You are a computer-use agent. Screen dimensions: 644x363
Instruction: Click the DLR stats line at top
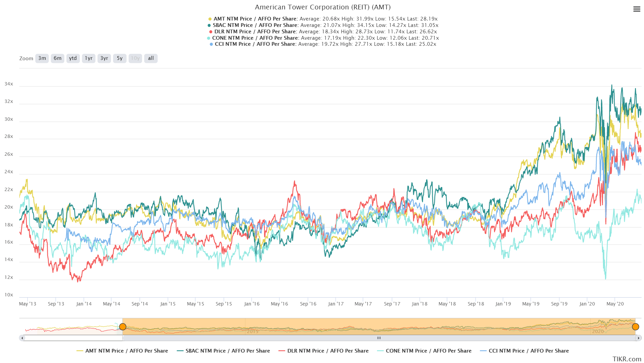click(x=323, y=32)
